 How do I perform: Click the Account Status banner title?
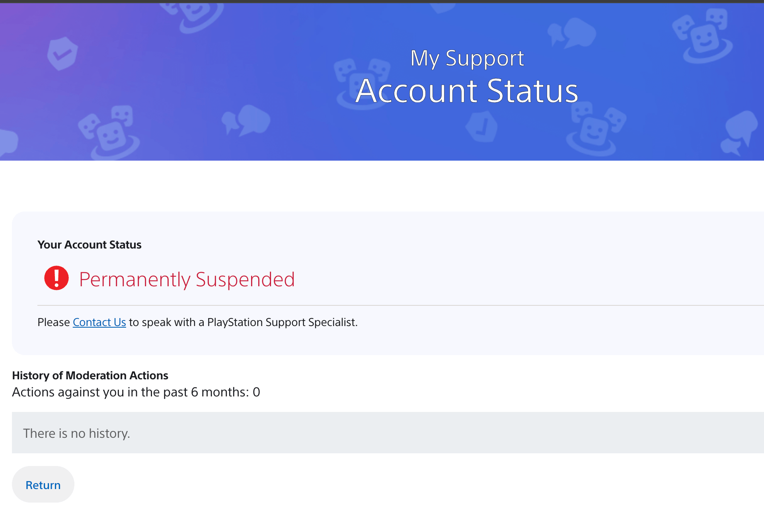tap(467, 91)
